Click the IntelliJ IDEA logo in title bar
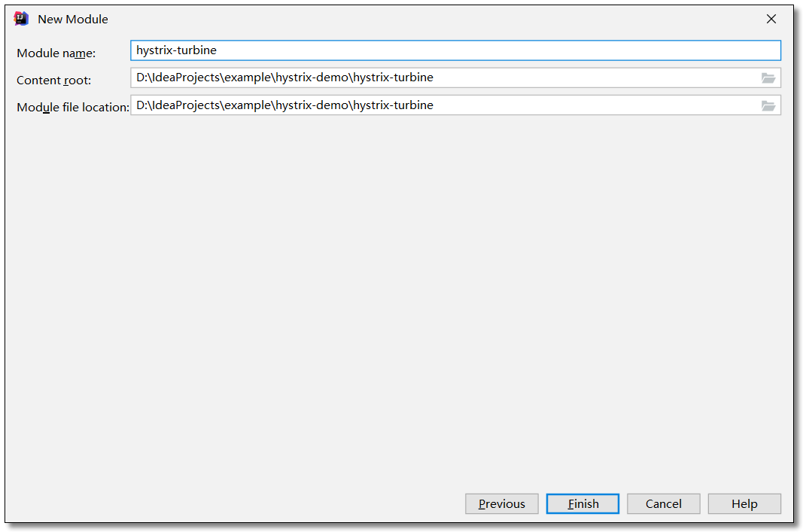The height and width of the screenshot is (532, 803). click(x=21, y=19)
